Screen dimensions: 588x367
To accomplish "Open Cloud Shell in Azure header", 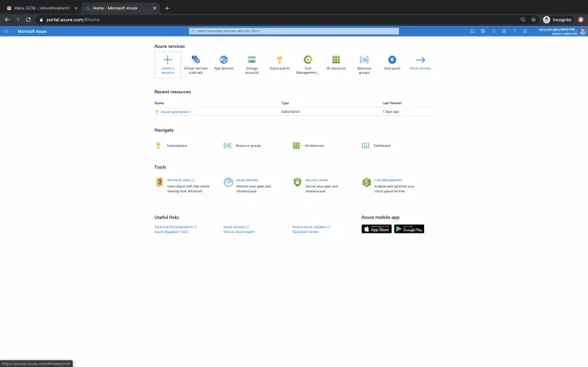I will pyautogui.click(x=473, y=31).
